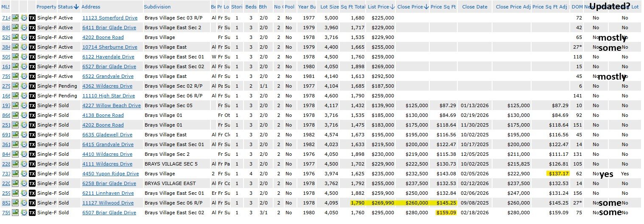The width and height of the screenshot is (644, 224).
Task: Open photos icon for 6635 Gladewell Drive
Action: [x=15, y=135]
